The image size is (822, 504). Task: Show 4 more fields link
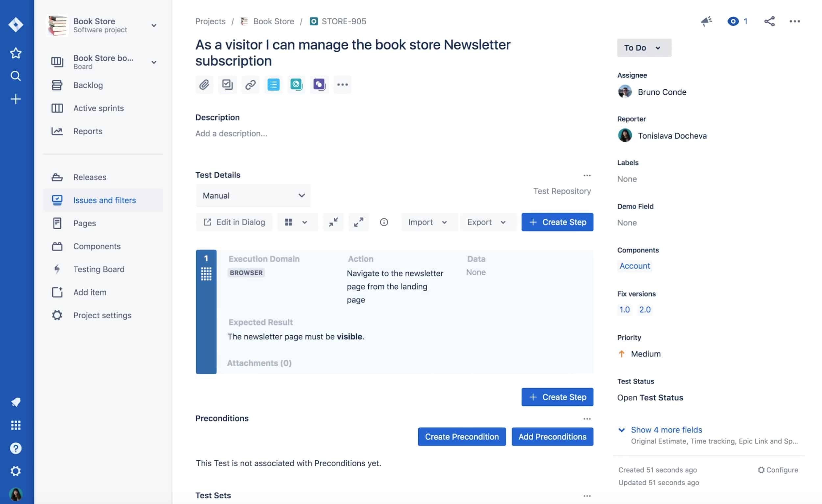pyautogui.click(x=666, y=430)
